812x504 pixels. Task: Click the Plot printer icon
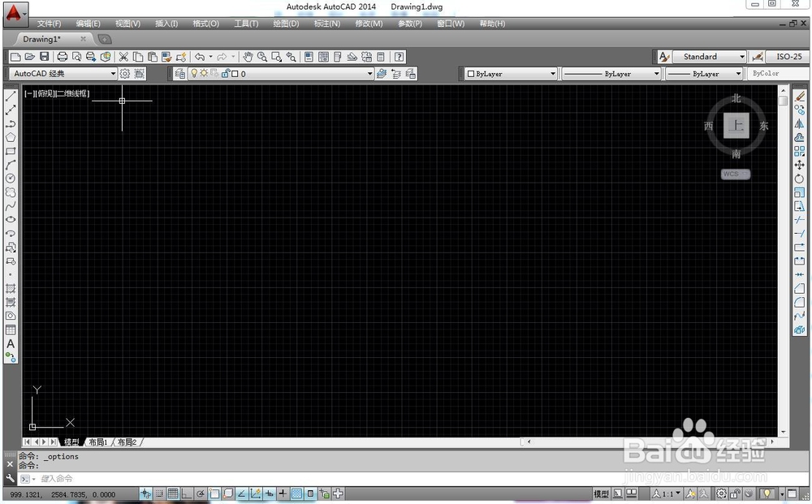coord(63,57)
